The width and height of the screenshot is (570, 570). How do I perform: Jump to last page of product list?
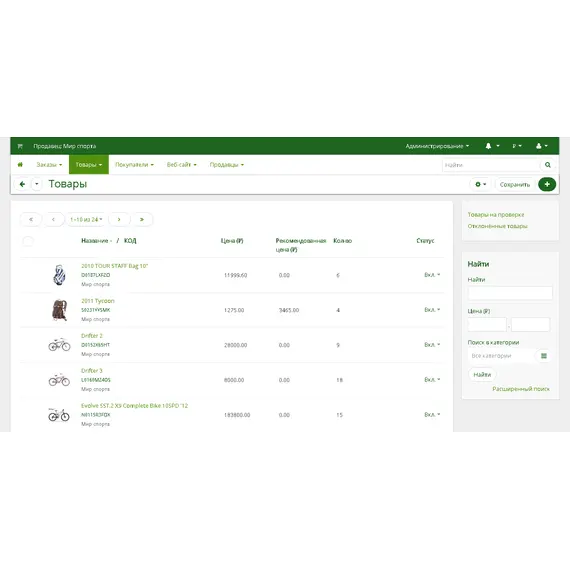pos(142,219)
